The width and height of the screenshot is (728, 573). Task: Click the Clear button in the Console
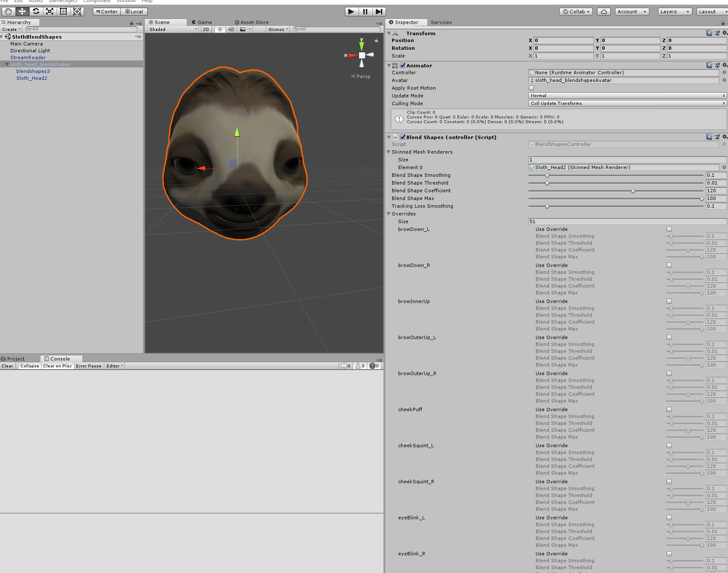click(x=7, y=366)
